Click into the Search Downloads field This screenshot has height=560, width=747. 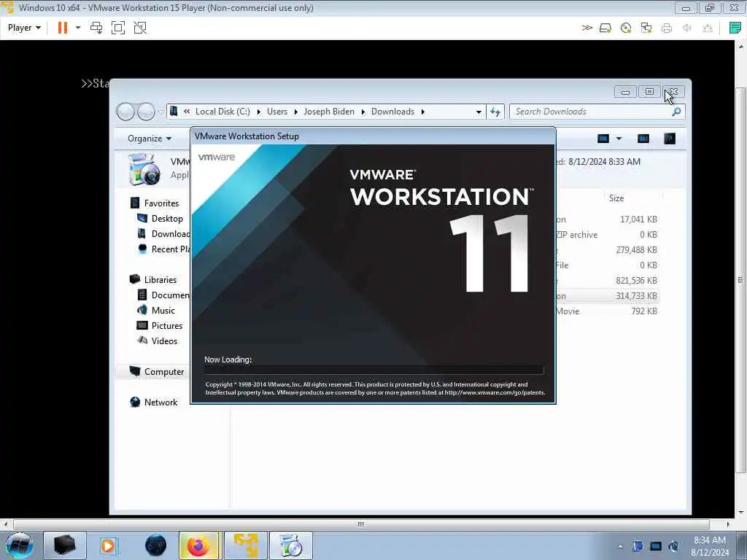click(x=597, y=112)
